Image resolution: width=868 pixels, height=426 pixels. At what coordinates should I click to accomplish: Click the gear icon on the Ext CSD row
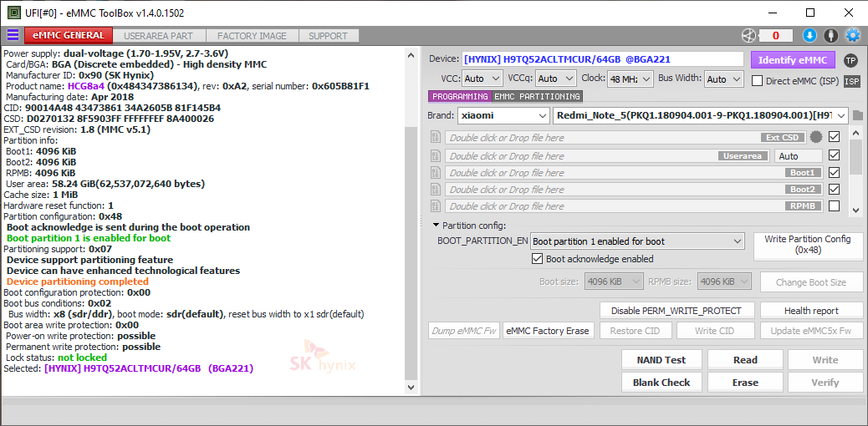click(x=816, y=137)
